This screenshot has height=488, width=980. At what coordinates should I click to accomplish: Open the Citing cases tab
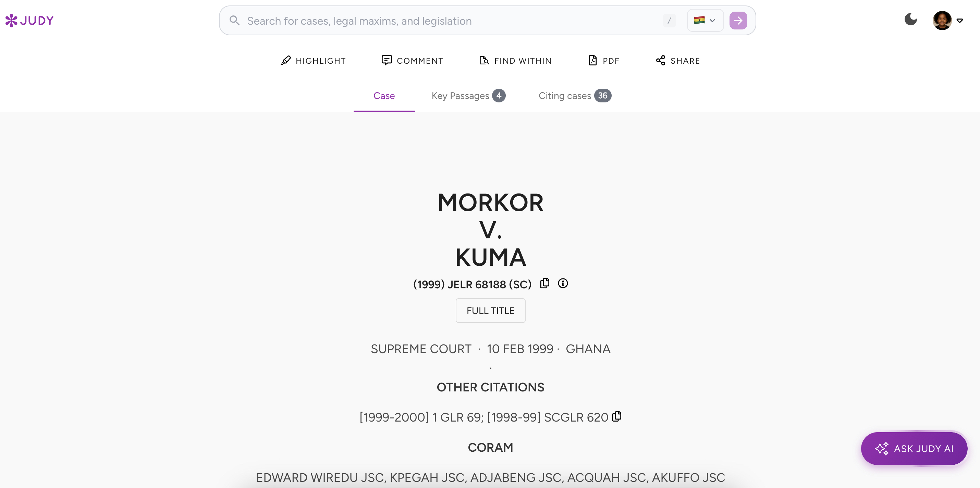click(x=574, y=96)
